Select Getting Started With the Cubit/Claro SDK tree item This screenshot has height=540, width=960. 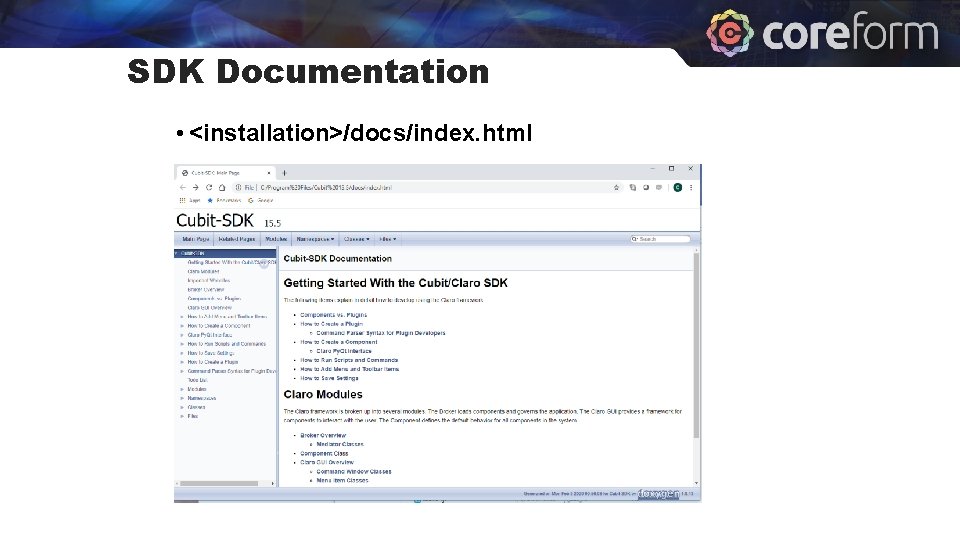click(231, 262)
